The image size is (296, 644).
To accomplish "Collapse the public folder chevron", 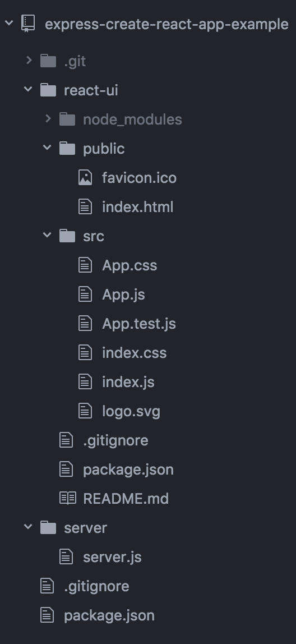I will pyautogui.click(x=47, y=148).
